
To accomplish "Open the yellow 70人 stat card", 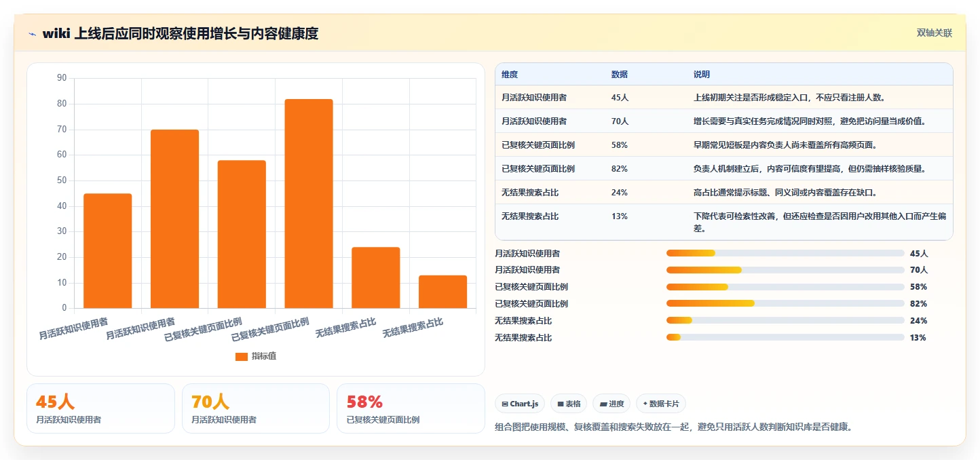I will click(x=257, y=408).
